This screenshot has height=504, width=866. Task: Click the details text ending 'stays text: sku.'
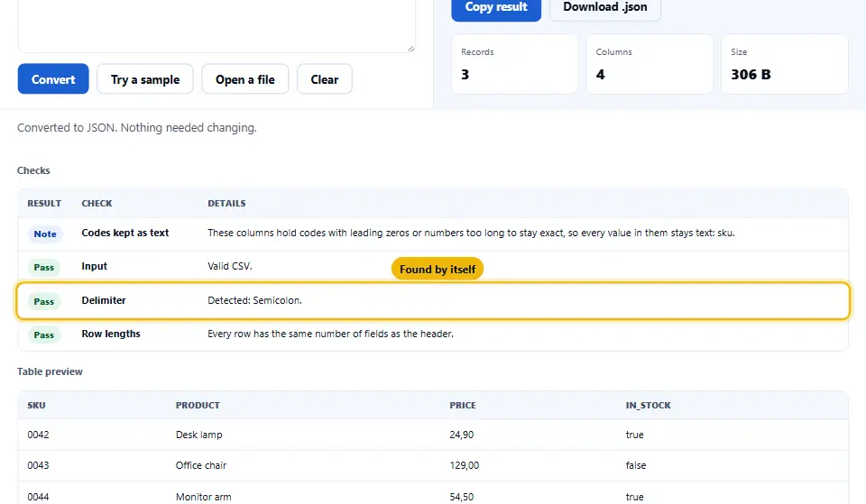coord(471,233)
